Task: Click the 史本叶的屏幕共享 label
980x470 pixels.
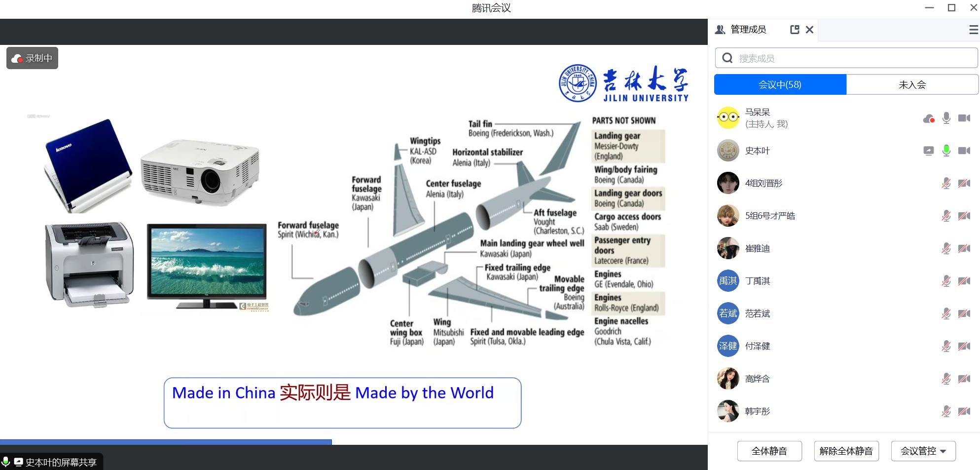Action: pos(61,463)
